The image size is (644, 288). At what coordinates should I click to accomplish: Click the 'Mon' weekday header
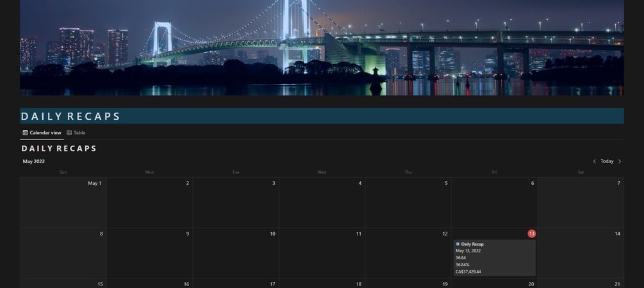coord(149,172)
